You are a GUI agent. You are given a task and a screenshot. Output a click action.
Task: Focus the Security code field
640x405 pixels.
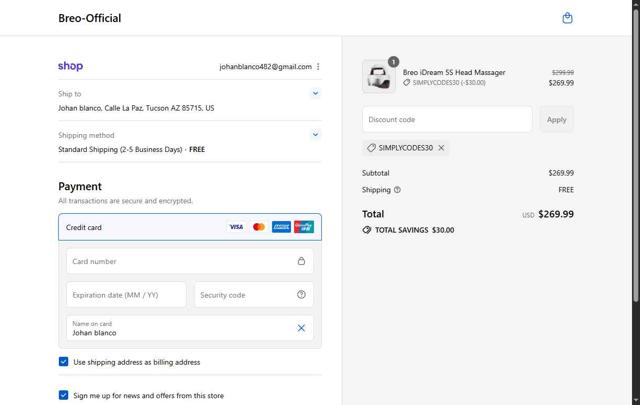pos(254,295)
